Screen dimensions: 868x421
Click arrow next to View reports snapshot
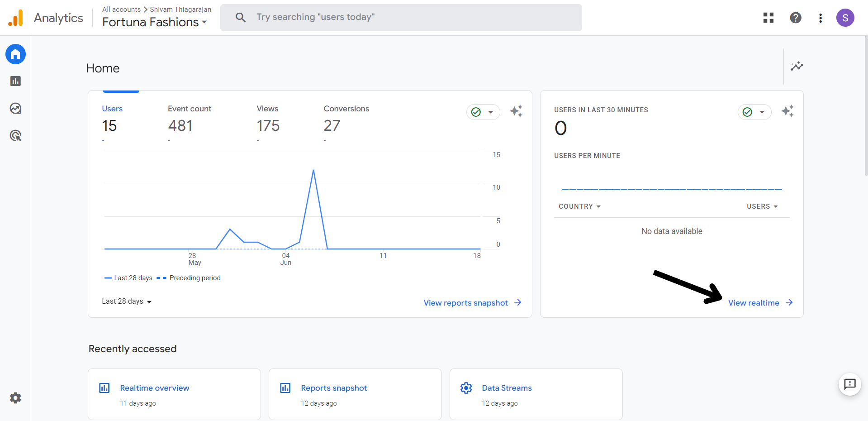(518, 302)
